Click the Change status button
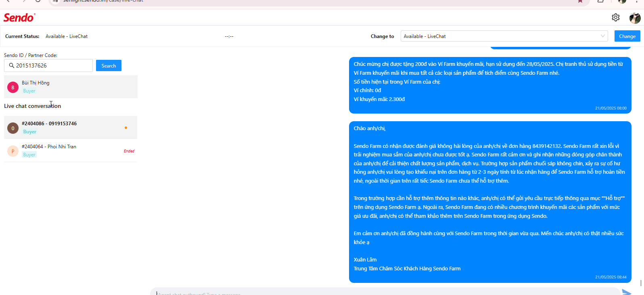Image resolution: width=644 pixels, height=295 pixels. 627,36
